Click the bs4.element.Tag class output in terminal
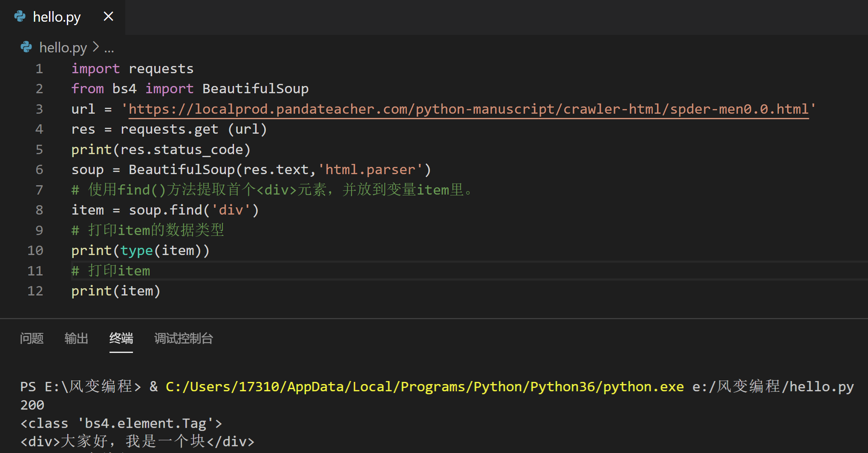The width and height of the screenshot is (868, 453). 121,423
